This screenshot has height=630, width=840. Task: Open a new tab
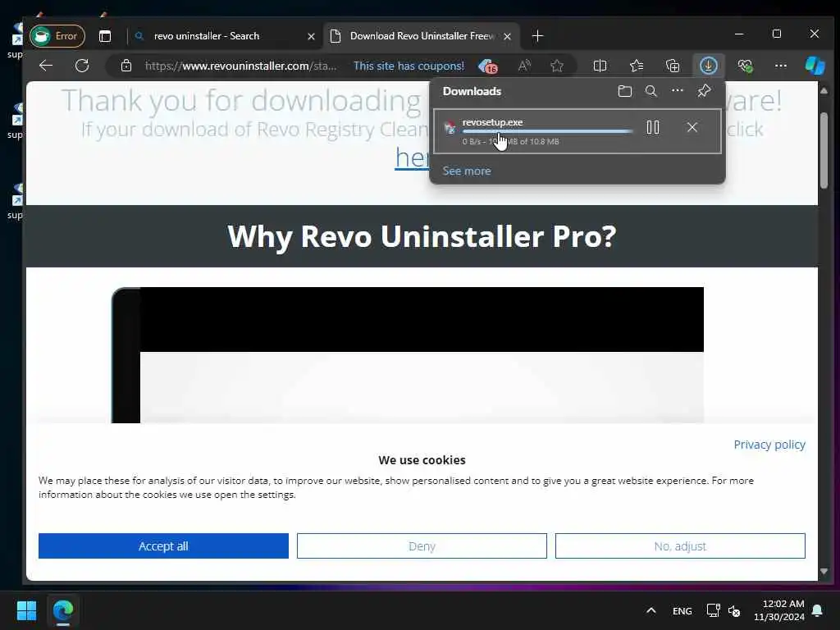point(537,36)
